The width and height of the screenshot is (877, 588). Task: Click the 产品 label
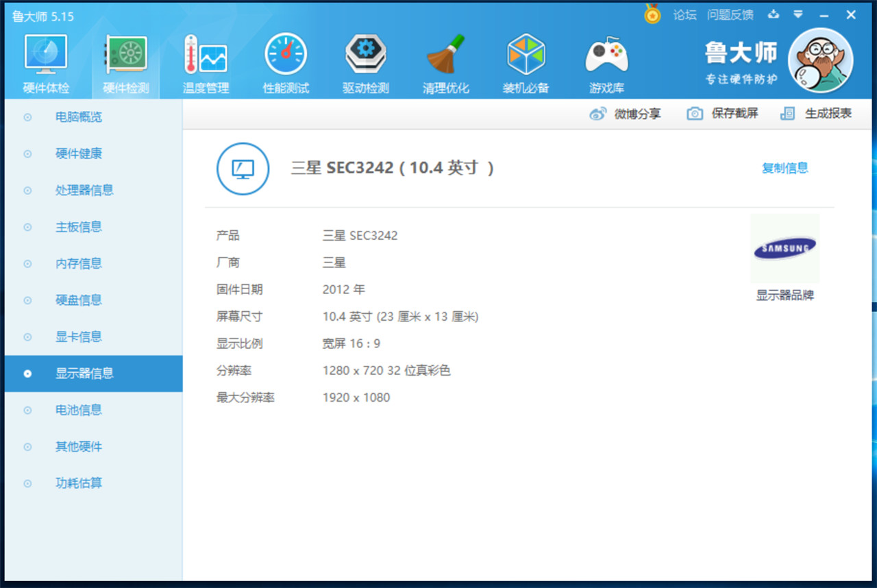[x=228, y=236]
